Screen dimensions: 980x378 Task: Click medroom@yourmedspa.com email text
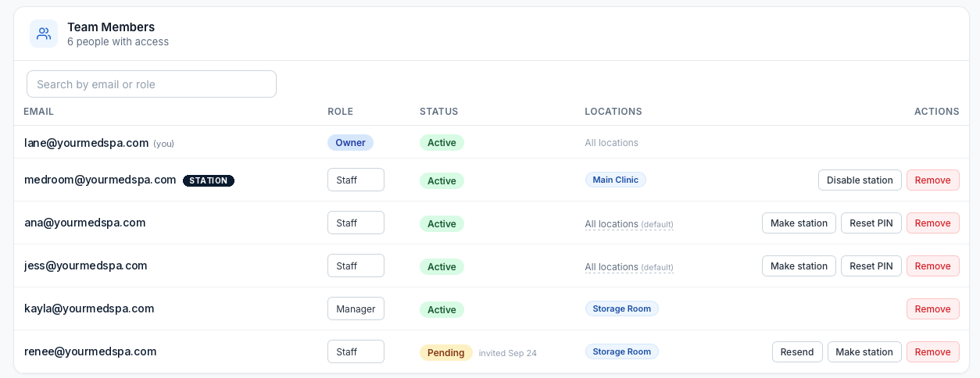click(100, 180)
